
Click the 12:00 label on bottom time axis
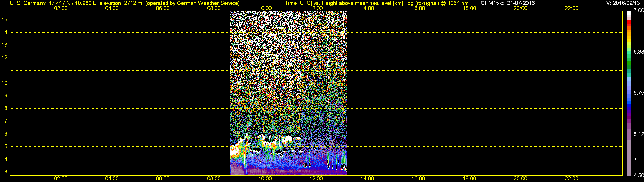pos(316,179)
